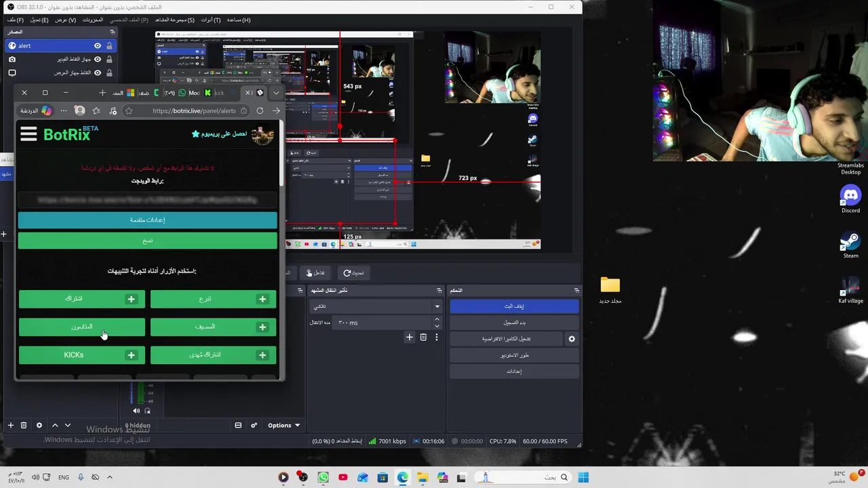Test the المتابعون followers alert button
868x488 pixels.
coord(81,327)
